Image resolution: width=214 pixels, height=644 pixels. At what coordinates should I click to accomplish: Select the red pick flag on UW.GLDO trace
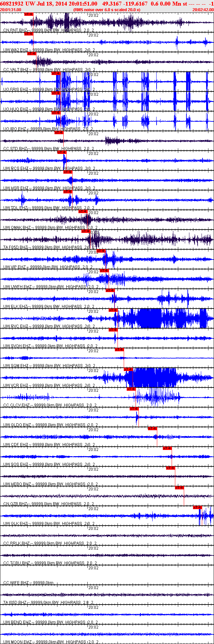pyautogui.click(x=134, y=409)
